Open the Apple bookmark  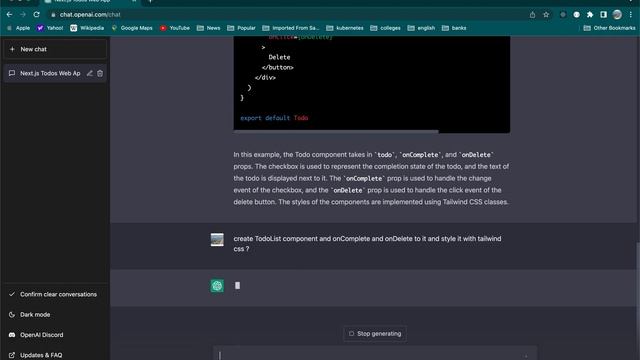tap(18, 28)
